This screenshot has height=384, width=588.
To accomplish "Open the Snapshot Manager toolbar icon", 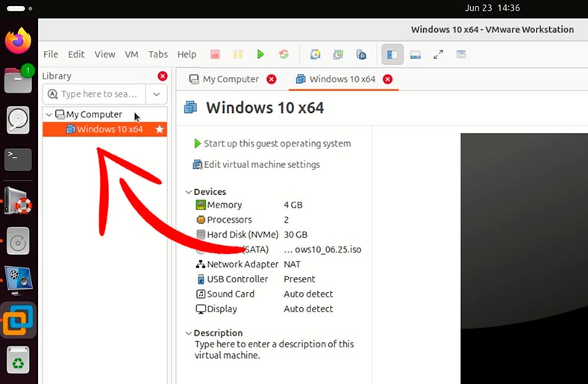I will tap(361, 55).
